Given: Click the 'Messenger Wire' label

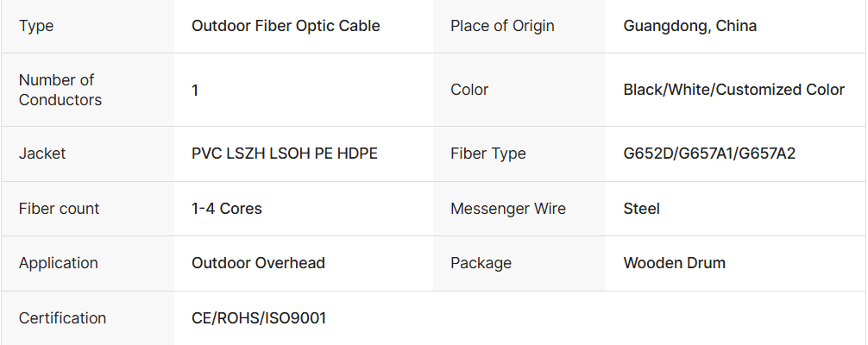Looking at the screenshot, I should 508,209.
